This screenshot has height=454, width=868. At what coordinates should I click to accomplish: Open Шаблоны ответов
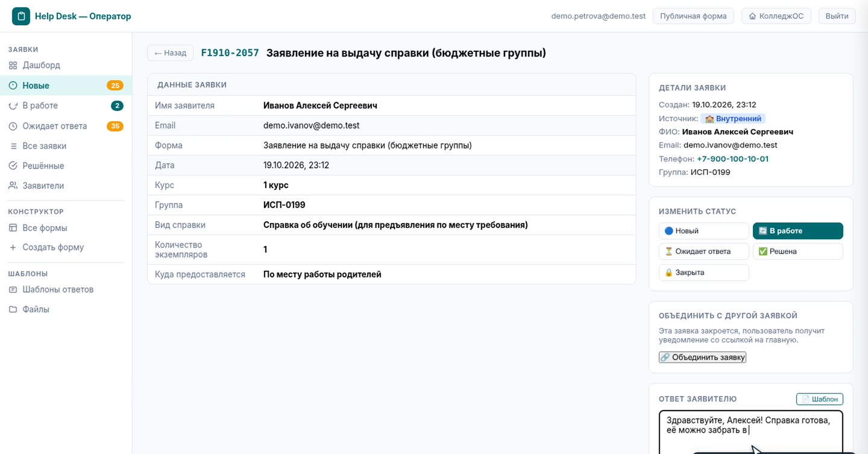(66, 289)
